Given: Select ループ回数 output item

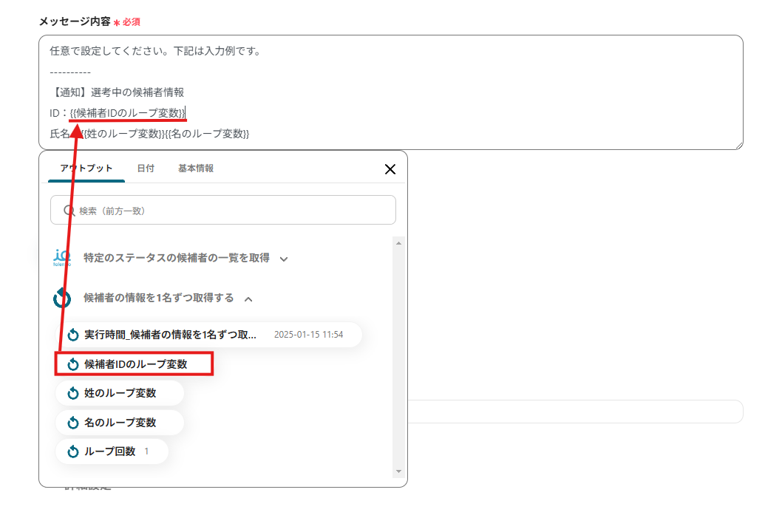Looking at the screenshot, I should click(x=112, y=451).
